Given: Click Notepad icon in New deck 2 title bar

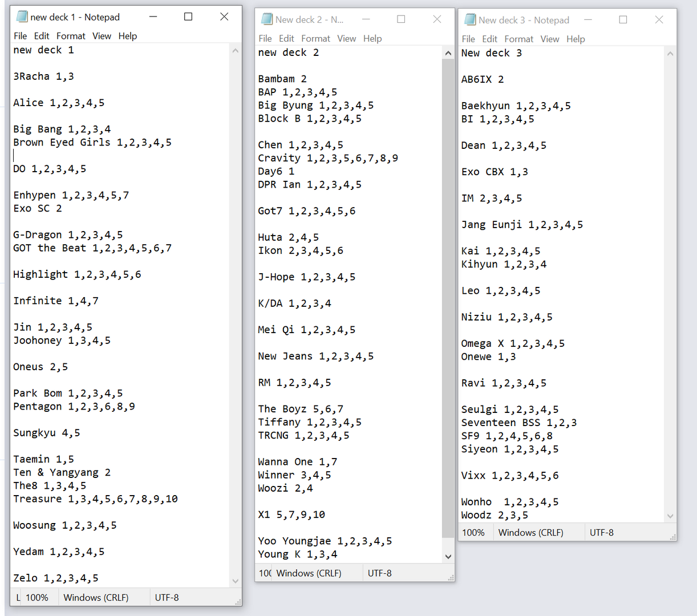Looking at the screenshot, I should (x=267, y=19).
